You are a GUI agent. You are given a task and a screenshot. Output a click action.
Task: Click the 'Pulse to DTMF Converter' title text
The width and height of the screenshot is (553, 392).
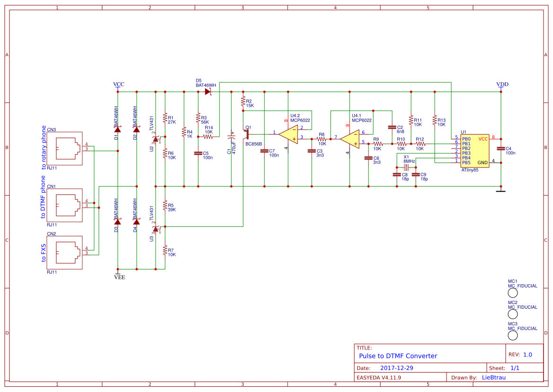398,356
